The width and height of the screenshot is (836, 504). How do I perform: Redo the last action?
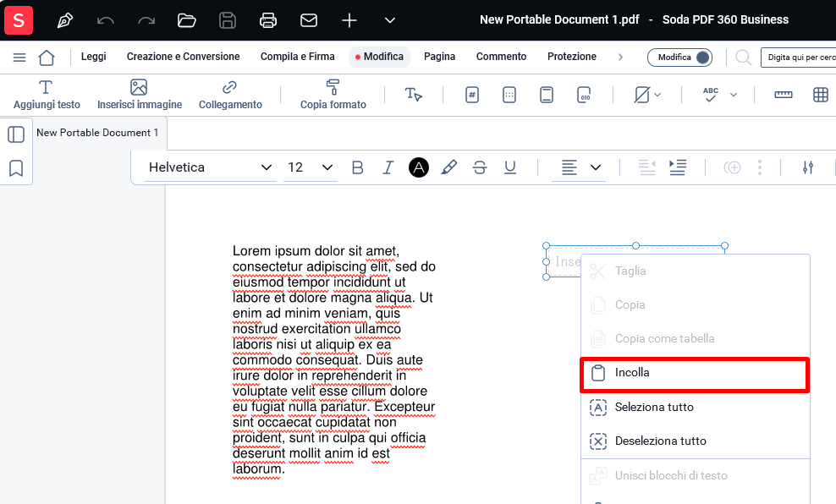[146, 21]
